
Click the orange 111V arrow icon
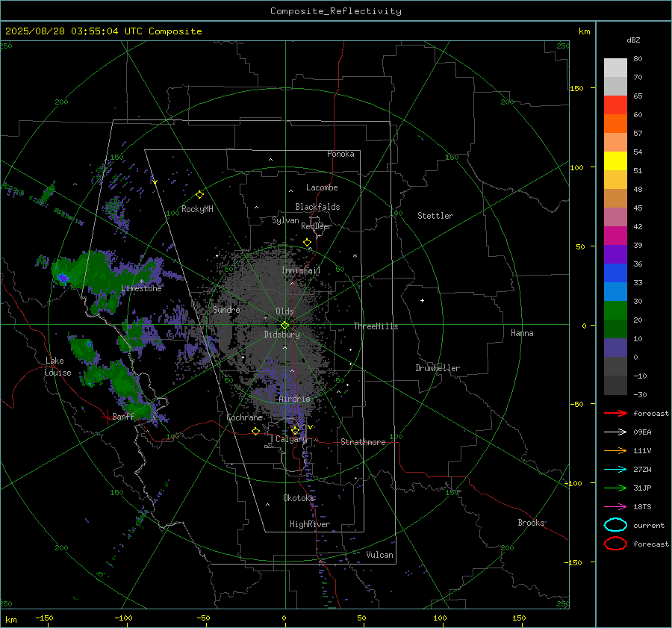click(x=615, y=450)
